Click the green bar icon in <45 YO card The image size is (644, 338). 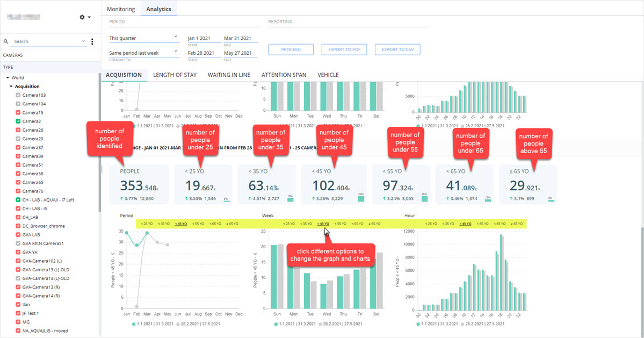click(361, 199)
